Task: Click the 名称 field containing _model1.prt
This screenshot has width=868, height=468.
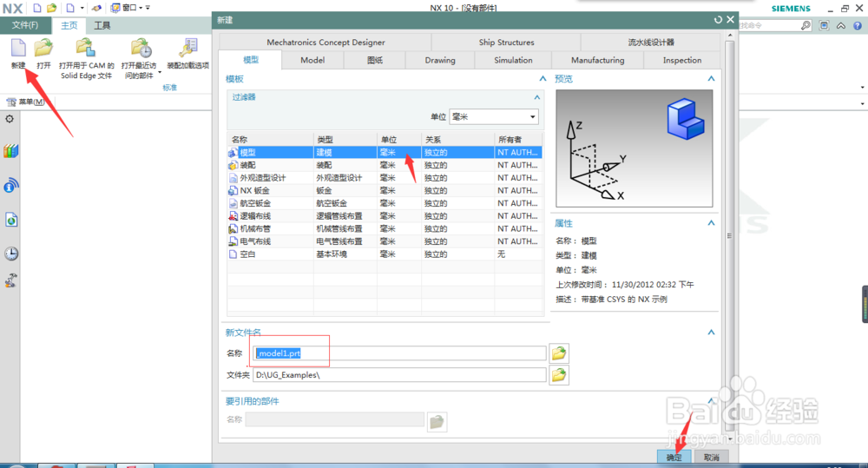Action: tap(399, 353)
